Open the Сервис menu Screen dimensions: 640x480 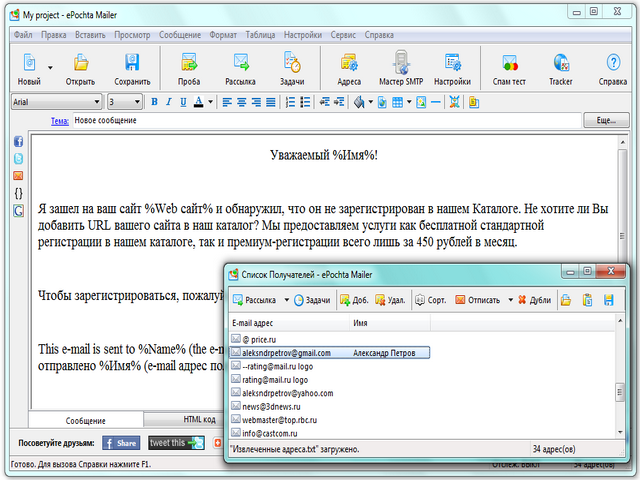tap(343, 35)
